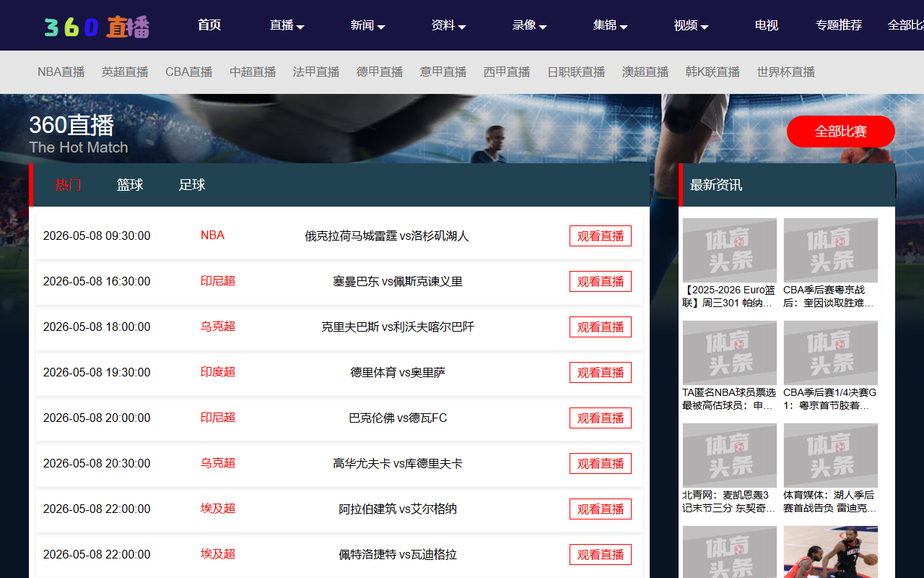Open match title 巴克伦佛 vs德瓦FC
Screen dimensions: 924x578
(x=398, y=418)
